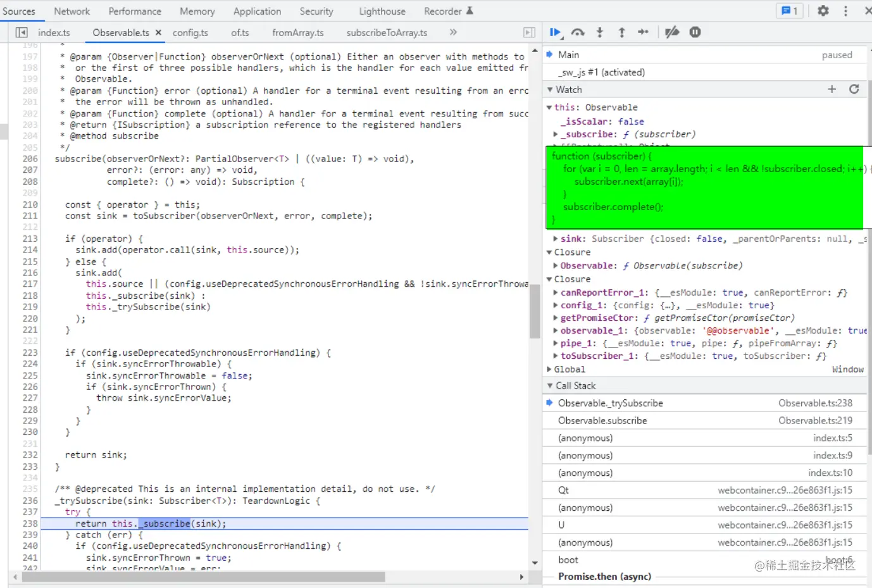Resume script execution button

click(555, 32)
